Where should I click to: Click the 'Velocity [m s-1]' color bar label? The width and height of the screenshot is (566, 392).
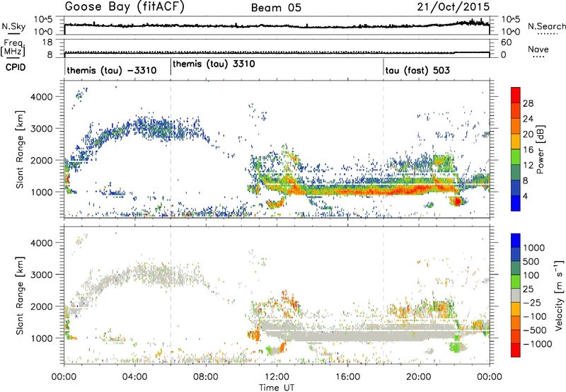tap(560, 295)
